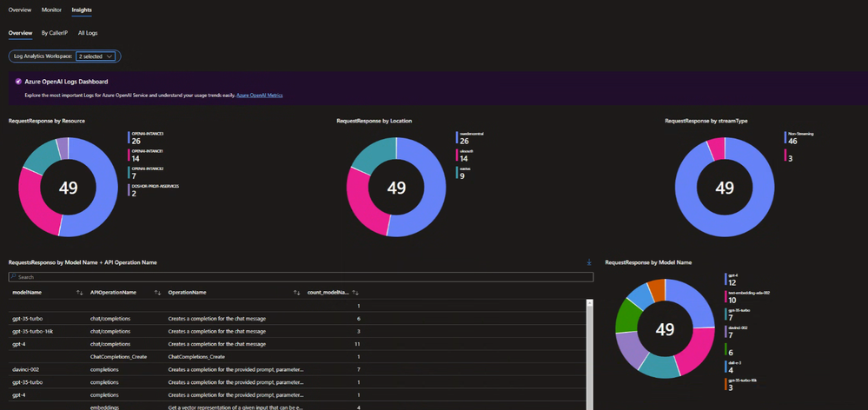Click the Azure OpenAI Logs Dashboard purple icon
The width and height of the screenshot is (868, 410).
18,82
